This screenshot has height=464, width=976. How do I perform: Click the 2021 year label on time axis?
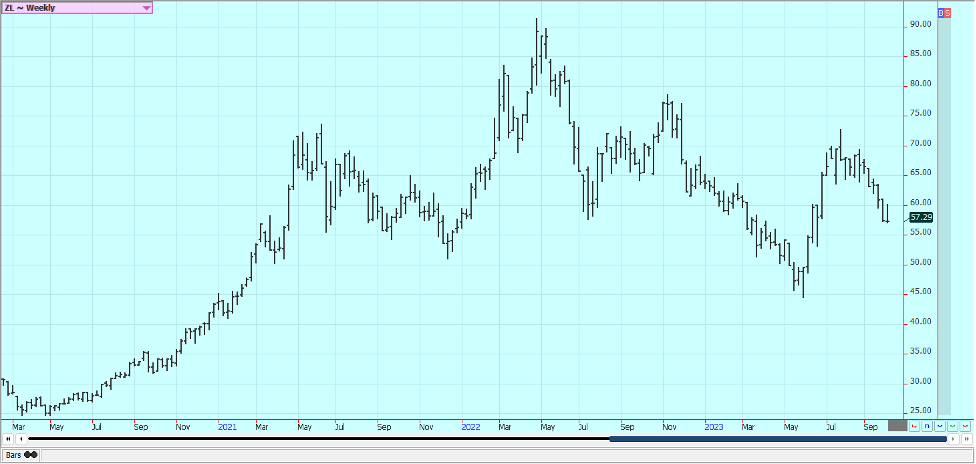[227, 427]
